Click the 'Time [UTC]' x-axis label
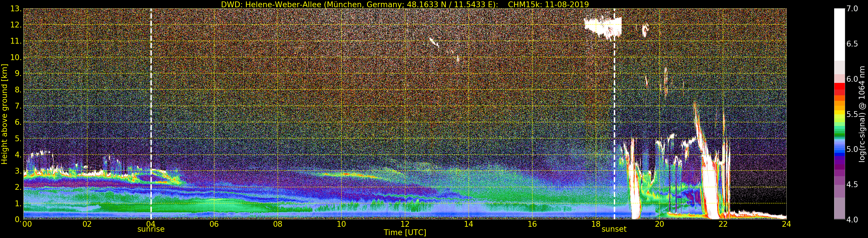Viewport: 868px width, 238px height. coord(405,232)
